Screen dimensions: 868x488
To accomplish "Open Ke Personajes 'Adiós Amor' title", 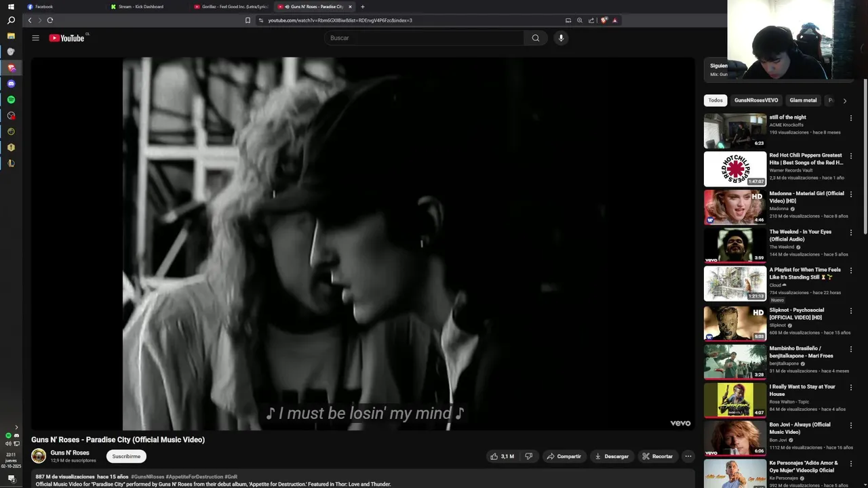I will pyautogui.click(x=804, y=466).
